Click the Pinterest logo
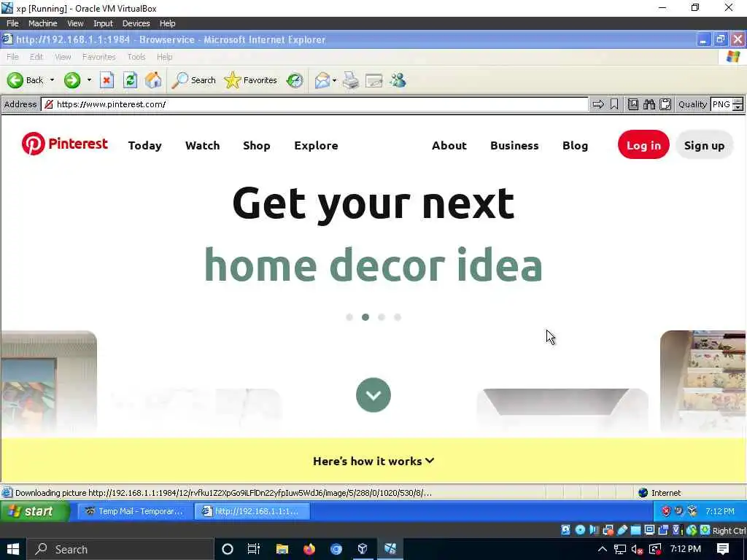The image size is (747, 560). tap(65, 144)
